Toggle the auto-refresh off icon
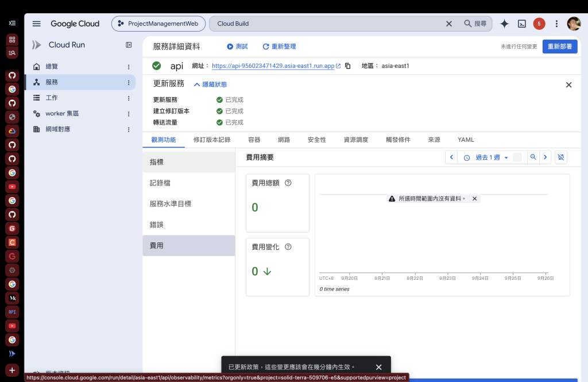 click(x=560, y=157)
